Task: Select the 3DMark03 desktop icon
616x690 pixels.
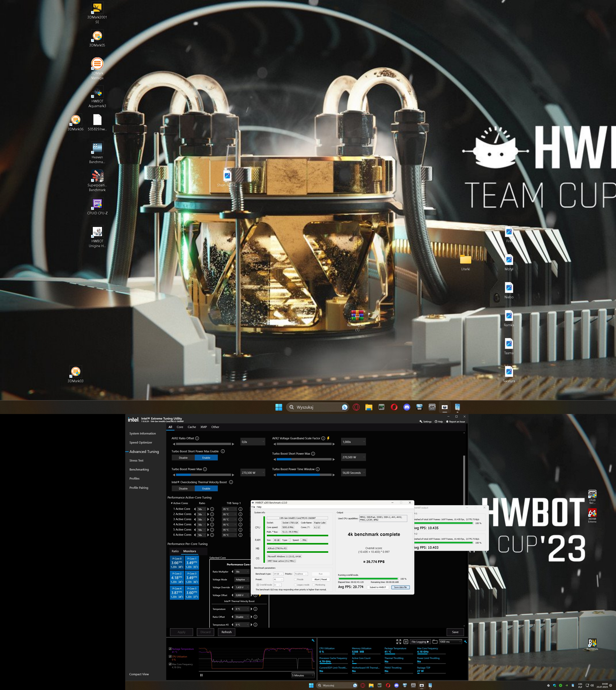Action: 76,374
